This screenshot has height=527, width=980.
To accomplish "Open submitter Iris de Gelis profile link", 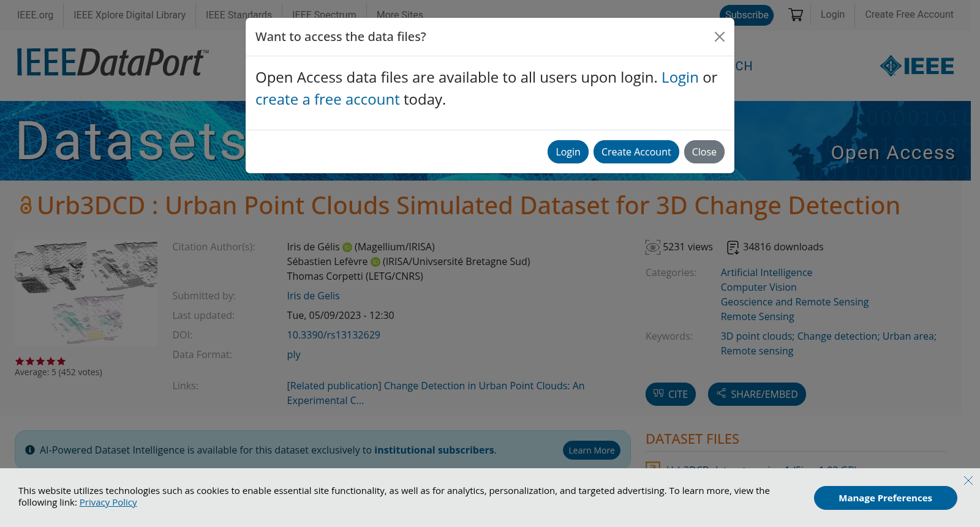I will [x=313, y=296].
